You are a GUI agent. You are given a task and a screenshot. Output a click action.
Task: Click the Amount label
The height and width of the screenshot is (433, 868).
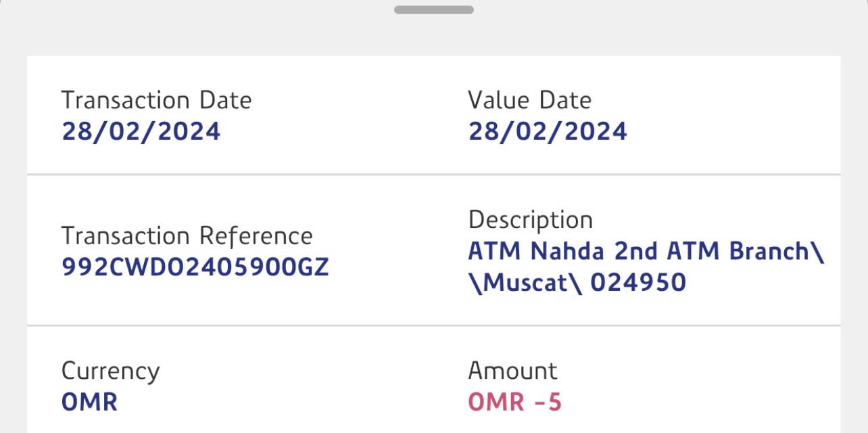coord(512,371)
